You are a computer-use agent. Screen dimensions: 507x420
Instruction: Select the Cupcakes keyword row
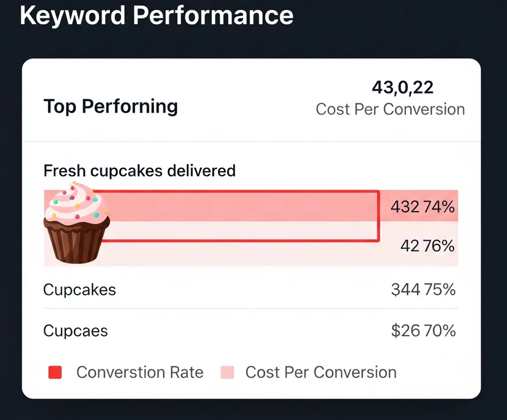[80, 290]
